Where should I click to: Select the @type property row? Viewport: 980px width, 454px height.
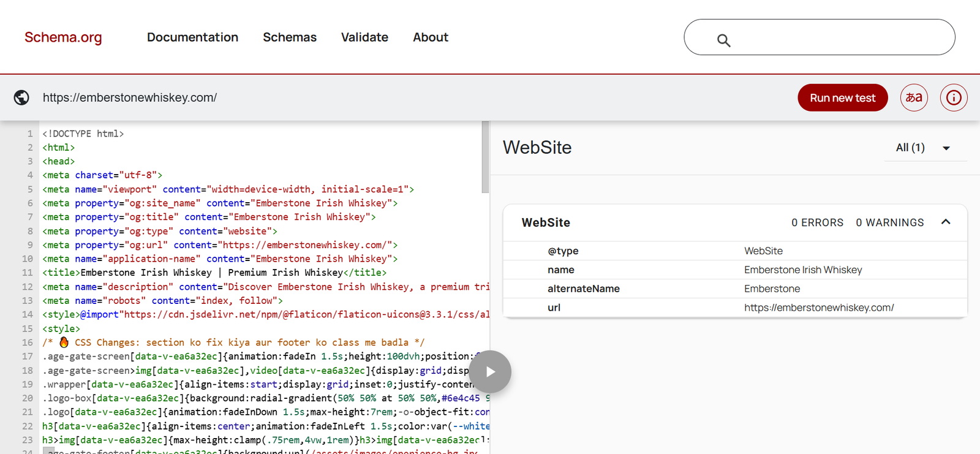click(x=735, y=251)
